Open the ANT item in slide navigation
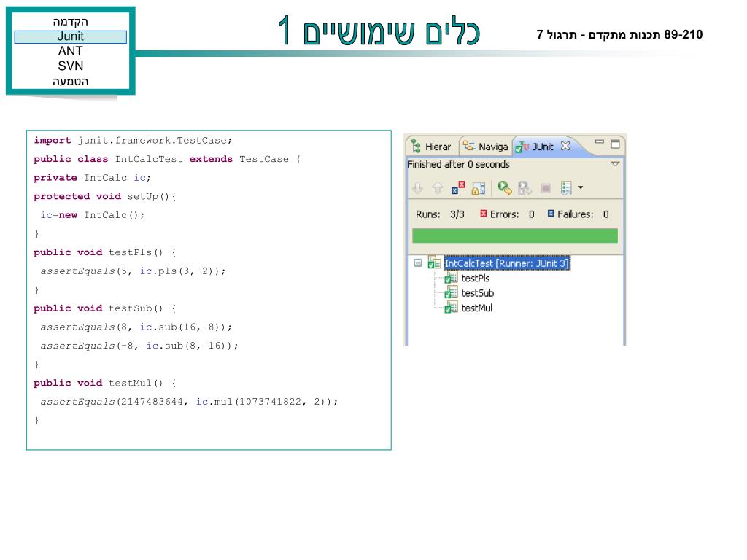Image resolution: width=747 pixels, height=560 pixels. (71, 51)
